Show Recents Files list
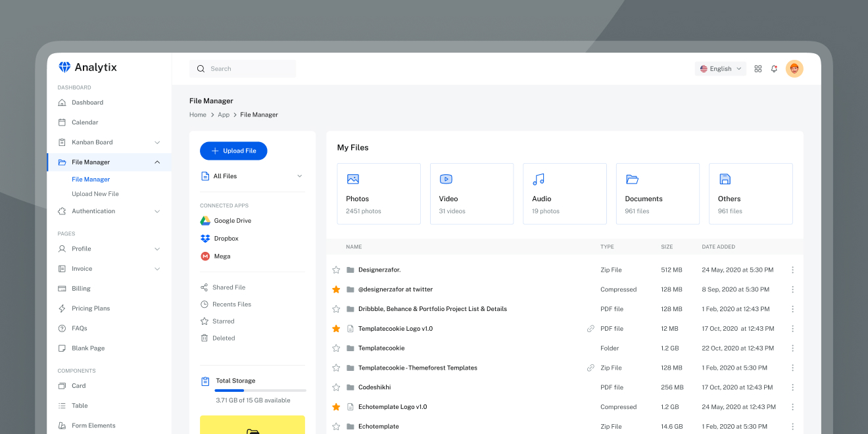This screenshot has width=868, height=434. [226, 304]
